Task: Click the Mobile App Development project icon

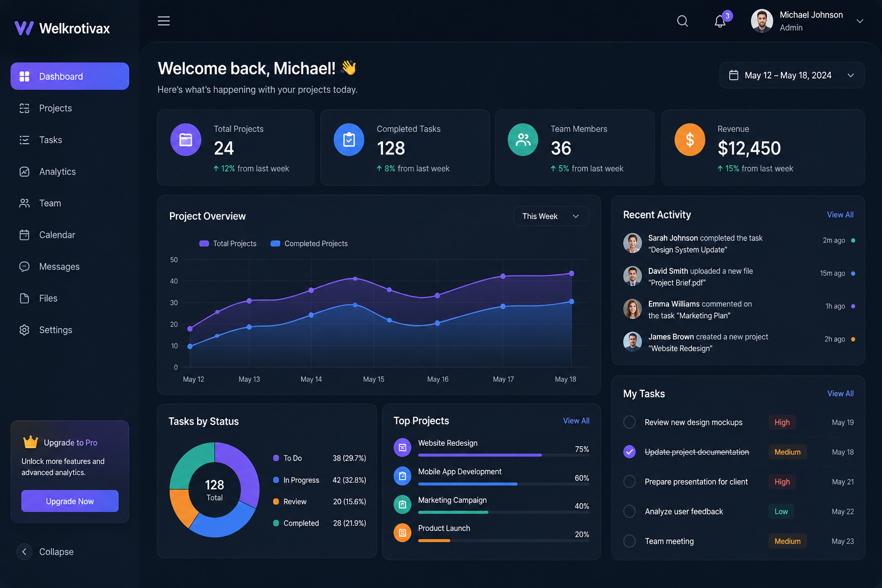Action: (x=403, y=476)
